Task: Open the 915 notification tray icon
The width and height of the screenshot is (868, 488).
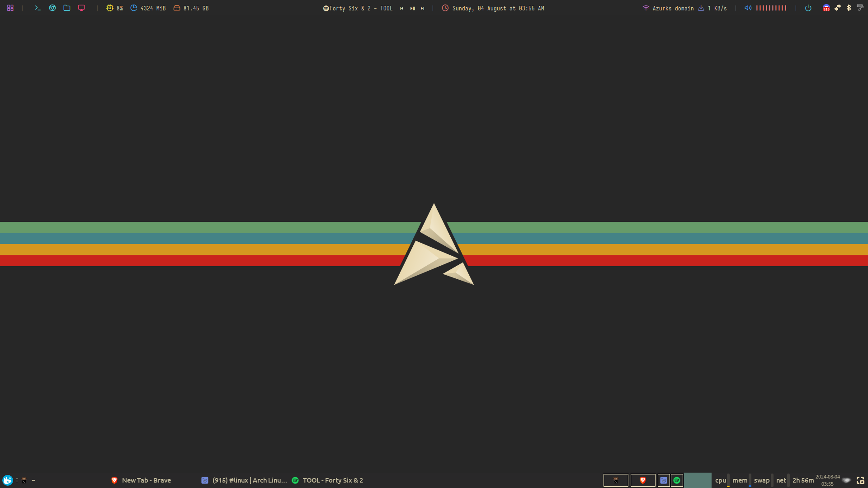Action: point(826,8)
